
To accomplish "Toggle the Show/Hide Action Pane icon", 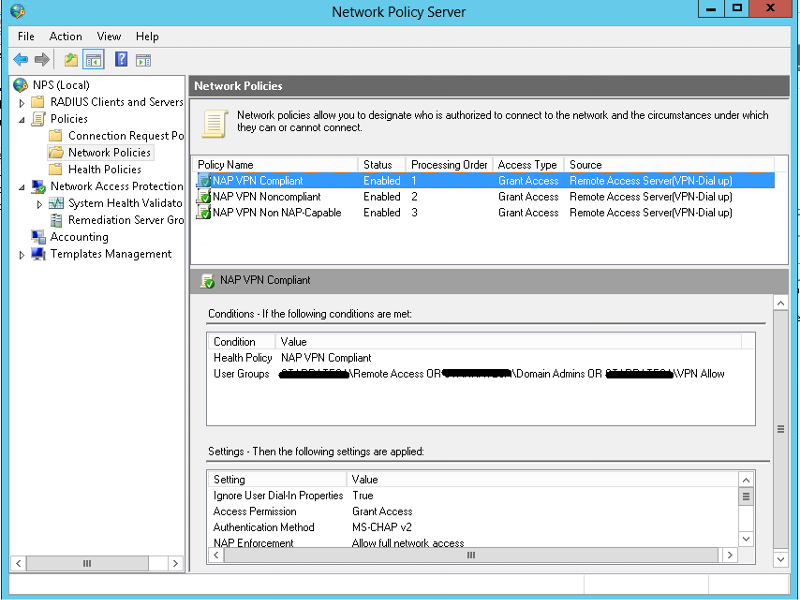I will (x=143, y=60).
